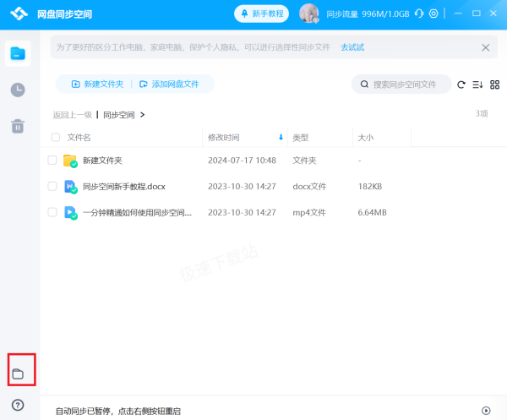This screenshot has width=507, height=420.
Task: Click the mp4文件 type cell
Action: pyautogui.click(x=309, y=212)
